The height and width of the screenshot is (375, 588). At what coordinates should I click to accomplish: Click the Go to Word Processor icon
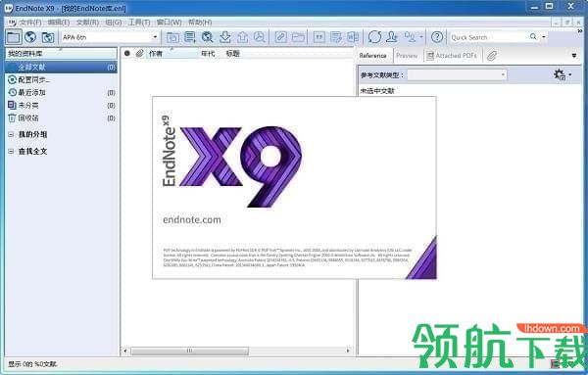tap(353, 37)
